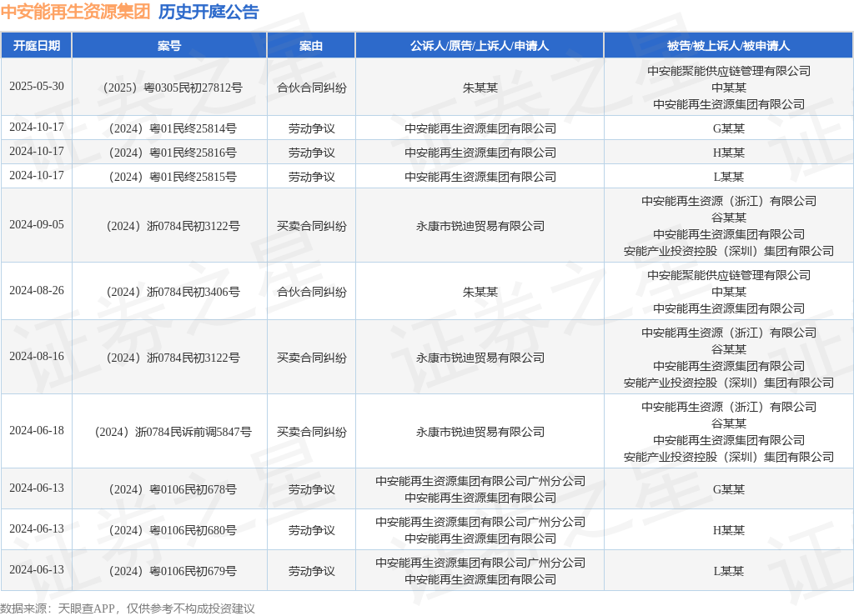The height and width of the screenshot is (616, 854).
Task: Click the date 2024-08-26
Action: (x=37, y=291)
